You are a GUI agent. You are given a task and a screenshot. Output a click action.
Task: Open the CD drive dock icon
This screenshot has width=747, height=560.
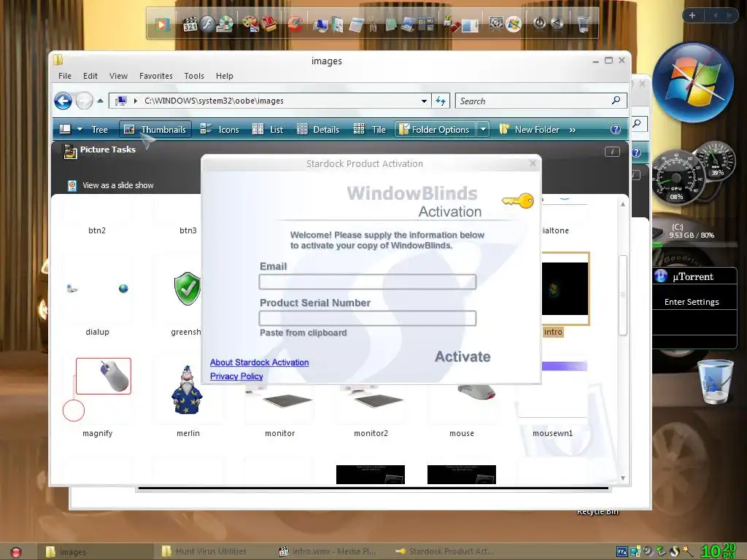[x=225, y=24]
